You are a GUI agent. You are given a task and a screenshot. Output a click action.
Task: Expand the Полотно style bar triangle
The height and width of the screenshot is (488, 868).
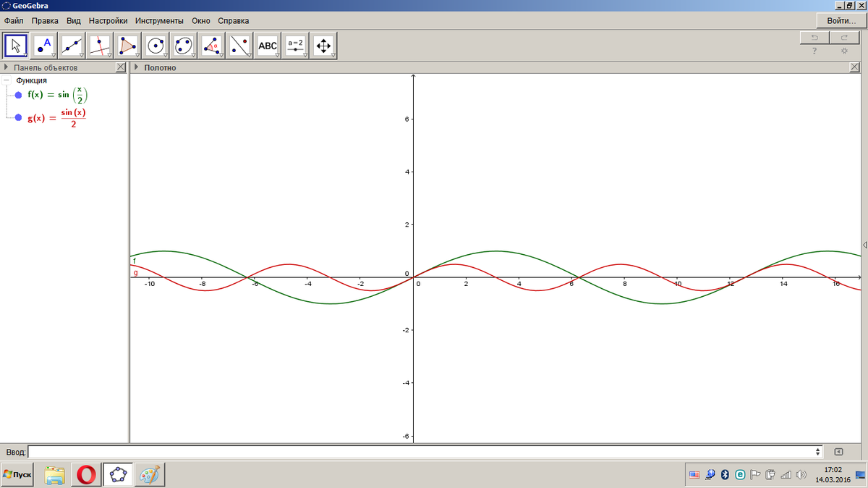pos(137,67)
